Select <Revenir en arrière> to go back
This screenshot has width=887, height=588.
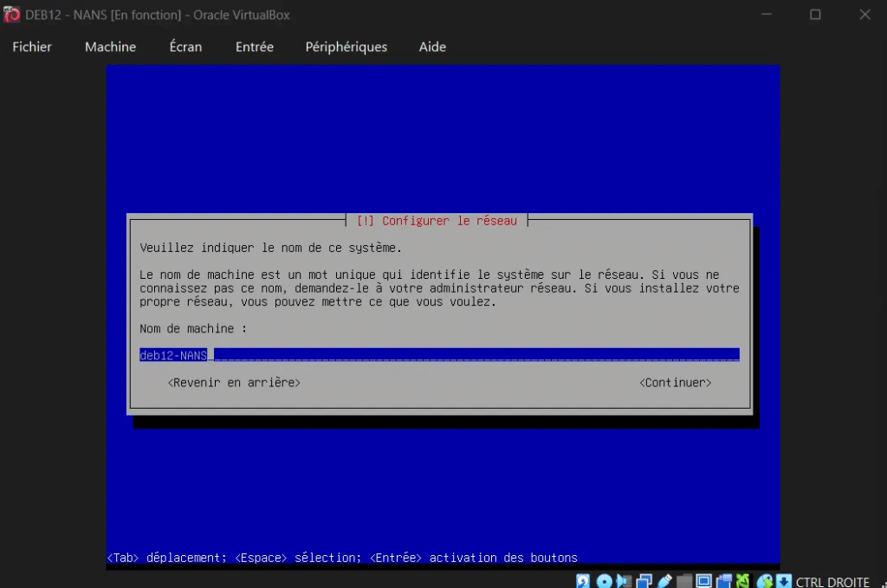click(x=234, y=382)
